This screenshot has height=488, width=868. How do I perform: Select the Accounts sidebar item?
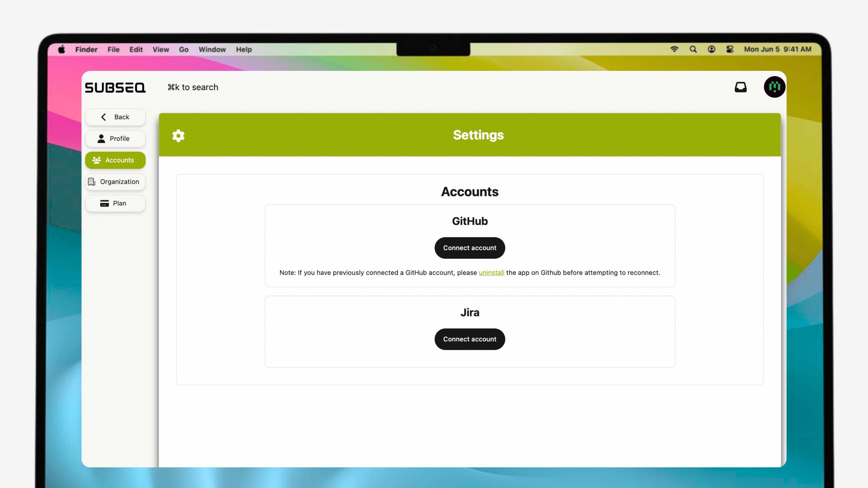pyautogui.click(x=115, y=160)
